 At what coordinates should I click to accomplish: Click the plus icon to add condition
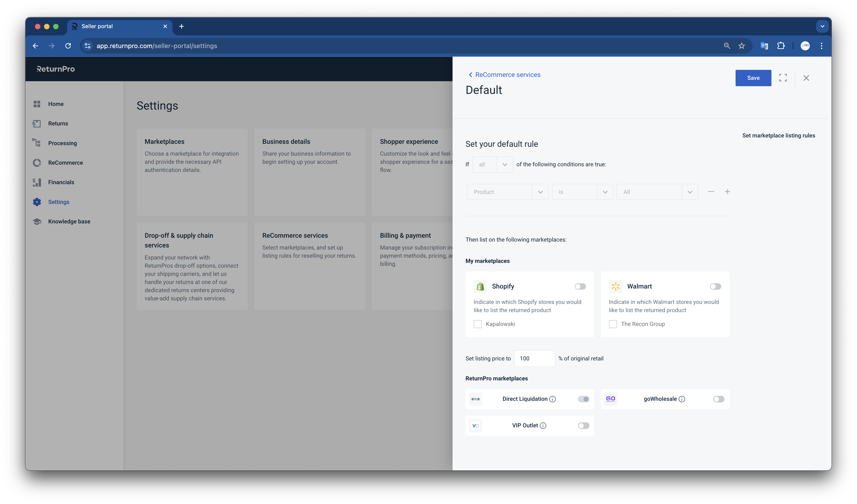tap(727, 192)
